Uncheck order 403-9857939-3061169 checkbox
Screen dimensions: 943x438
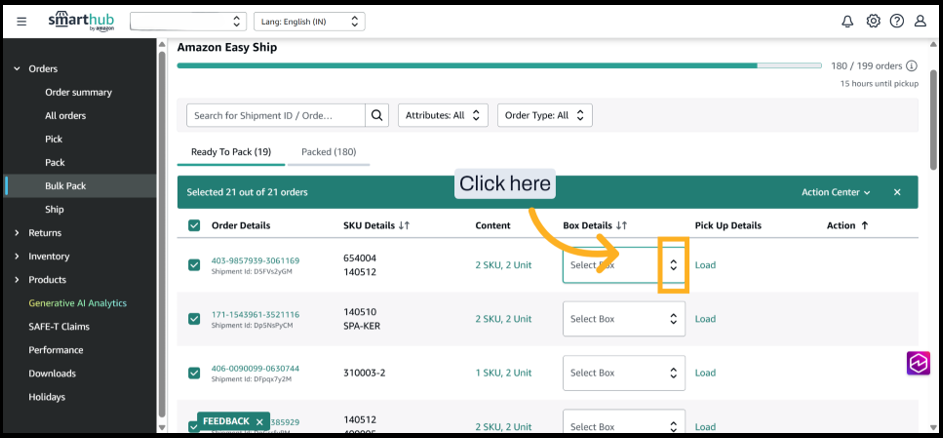pyautogui.click(x=194, y=265)
